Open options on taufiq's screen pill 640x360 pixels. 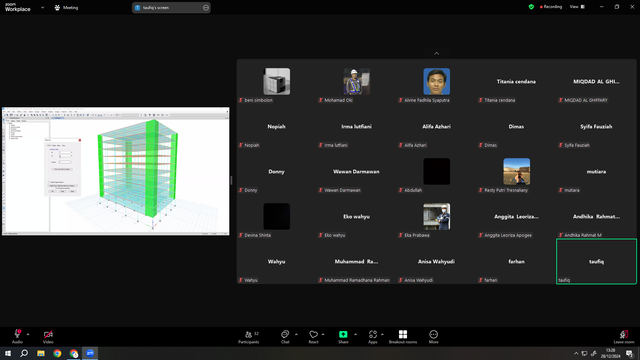coord(206,7)
